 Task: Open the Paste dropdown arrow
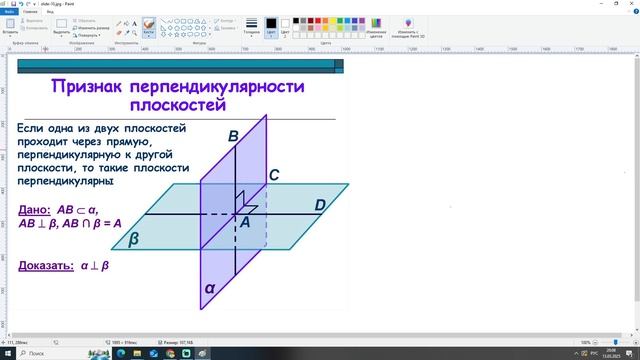point(10,36)
